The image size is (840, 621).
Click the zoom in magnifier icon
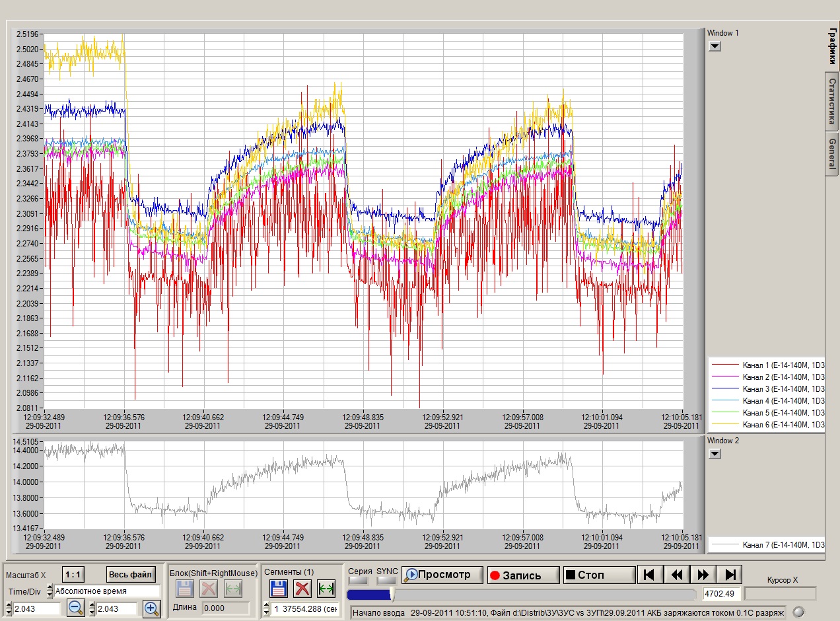(x=151, y=608)
